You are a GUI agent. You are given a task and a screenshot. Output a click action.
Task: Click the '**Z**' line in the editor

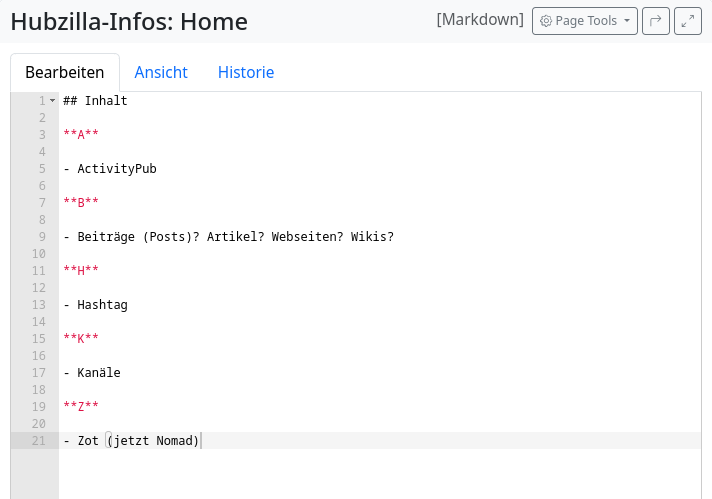tap(81, 407)
